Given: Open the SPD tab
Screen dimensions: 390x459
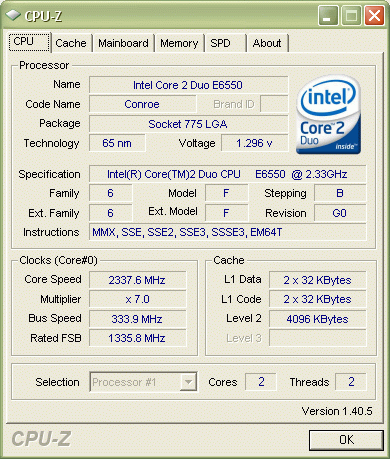Looking at the screenshot, I should click(226, 43).
